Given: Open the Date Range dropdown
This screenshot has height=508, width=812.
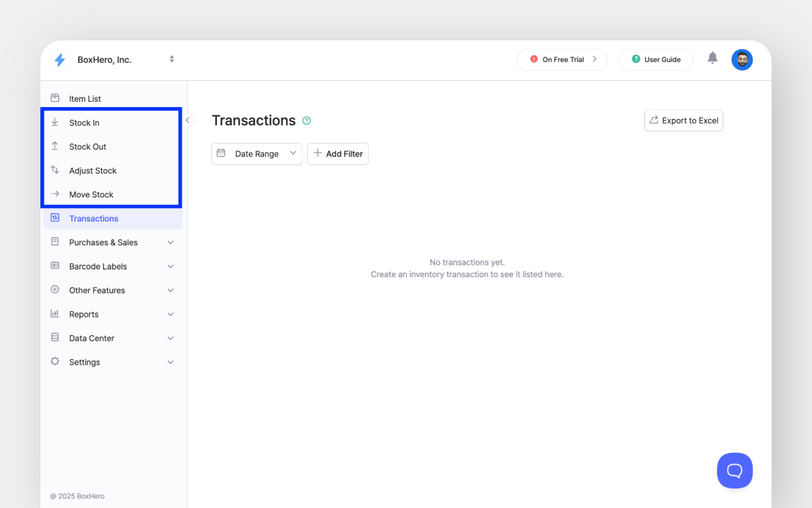Looking at the screenshot, I should (x=257, y=154).
